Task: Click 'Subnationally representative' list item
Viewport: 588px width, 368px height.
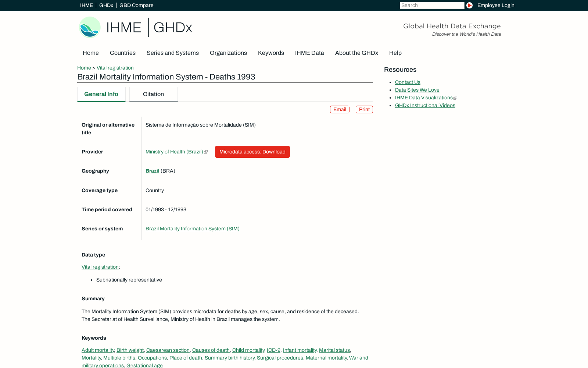Action: coord(129,280)
